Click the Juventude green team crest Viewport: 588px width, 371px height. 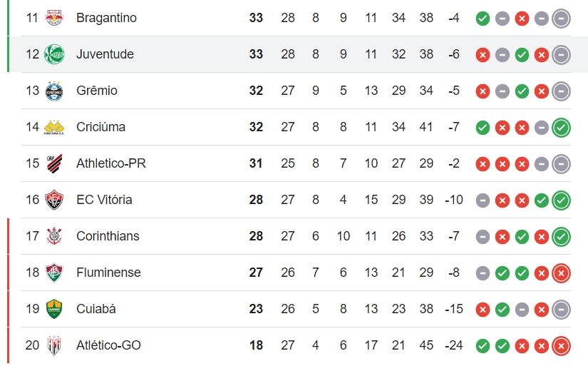click(54, 54)
